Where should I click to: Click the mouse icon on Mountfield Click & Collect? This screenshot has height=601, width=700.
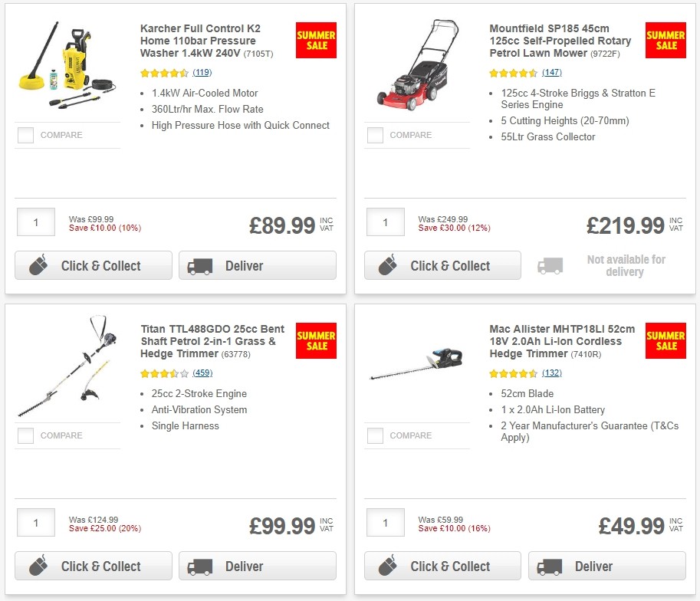[386, 265]
